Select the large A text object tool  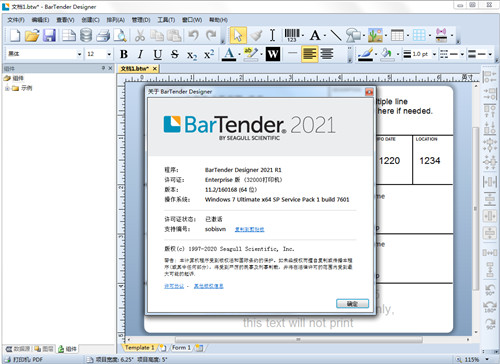[x=315, y=35]
